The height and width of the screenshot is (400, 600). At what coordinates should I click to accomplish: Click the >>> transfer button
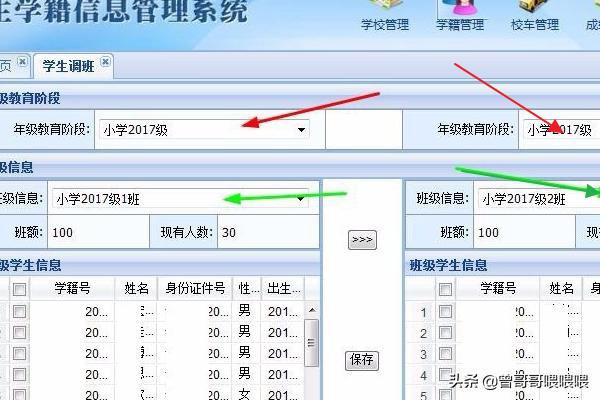click(361, 240)
